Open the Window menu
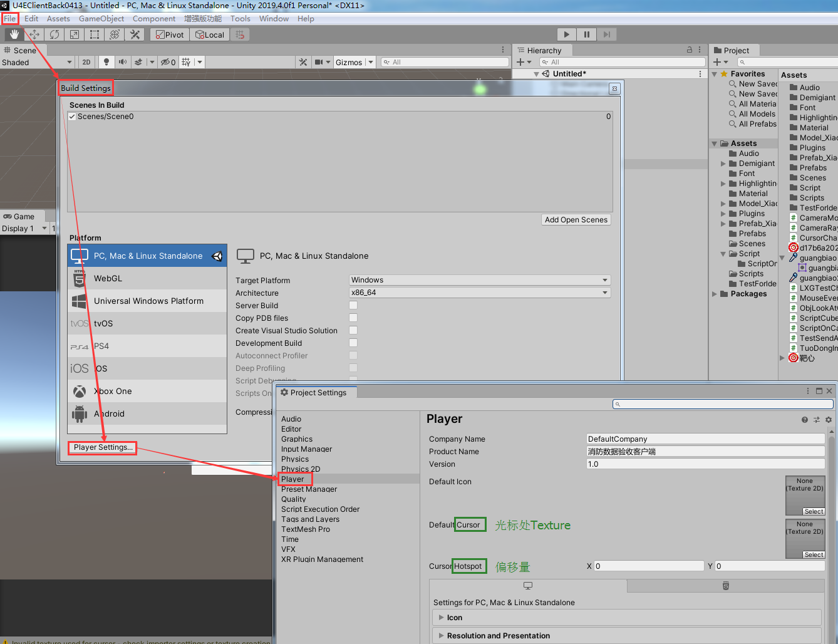Image resolution: width=838 pixels, height=644 pixels. [274, 19]
